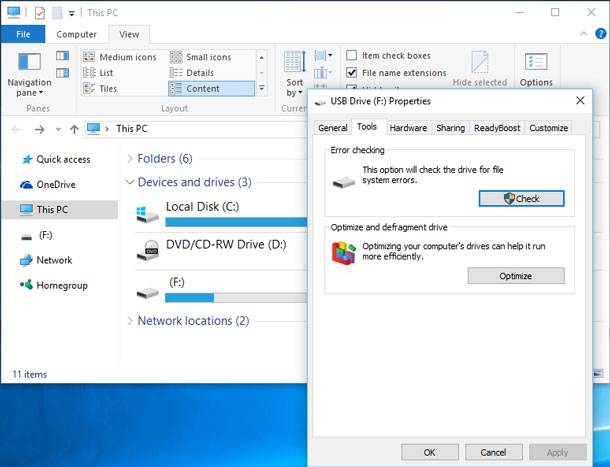Click the Check button for error checking
610x467 pixels.
tap(521, 198)
